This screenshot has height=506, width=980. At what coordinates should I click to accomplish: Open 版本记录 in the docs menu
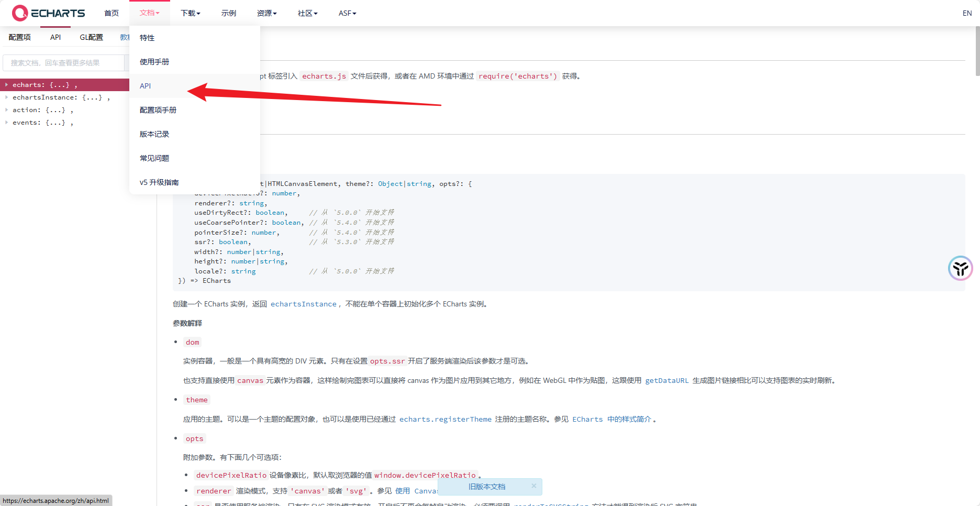click(x=195, y=134)
